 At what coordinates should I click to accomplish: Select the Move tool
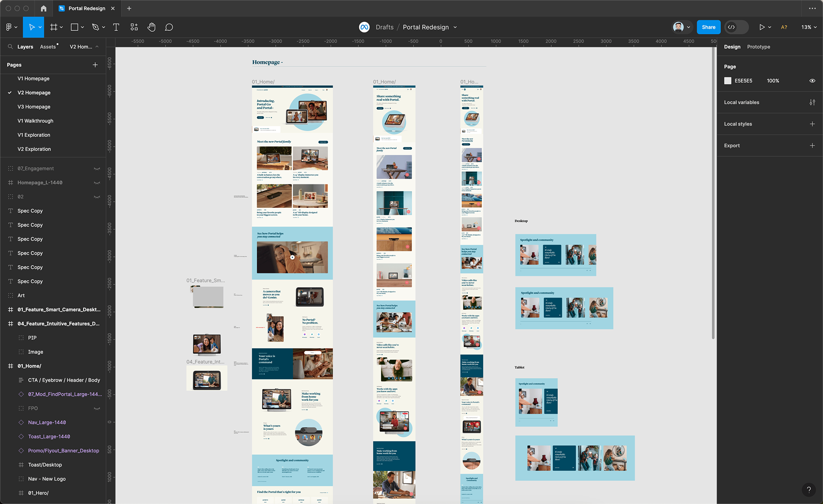[x=31, y=27]
